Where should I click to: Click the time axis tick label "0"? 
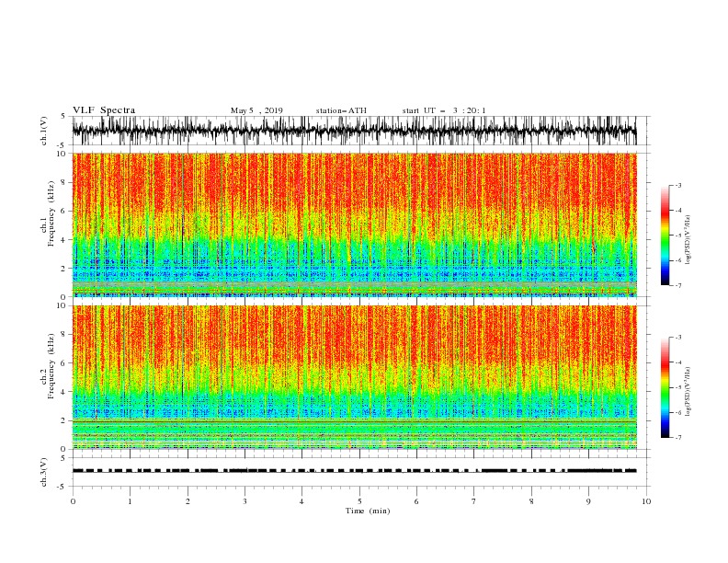(x=73, y=501)
